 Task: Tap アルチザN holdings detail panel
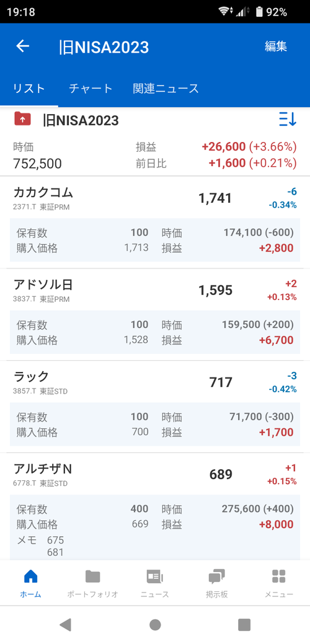(155, 527)
